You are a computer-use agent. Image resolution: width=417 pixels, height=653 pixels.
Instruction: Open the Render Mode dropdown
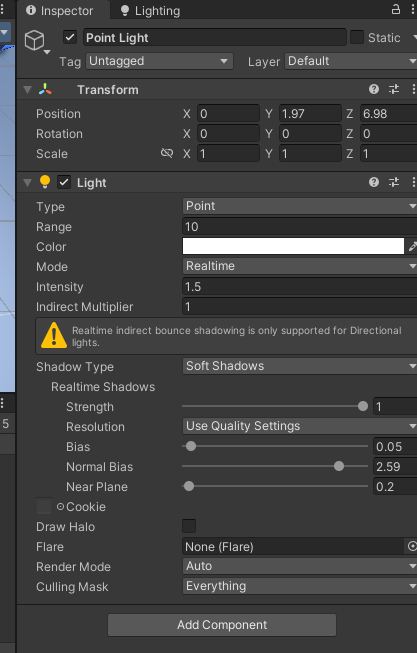(x=300, y=566)
